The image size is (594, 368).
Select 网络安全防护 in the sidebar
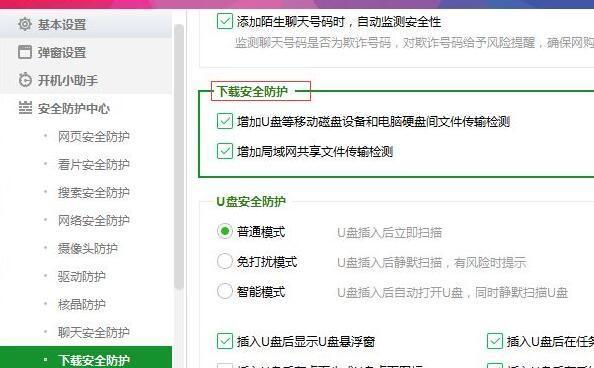94,221
